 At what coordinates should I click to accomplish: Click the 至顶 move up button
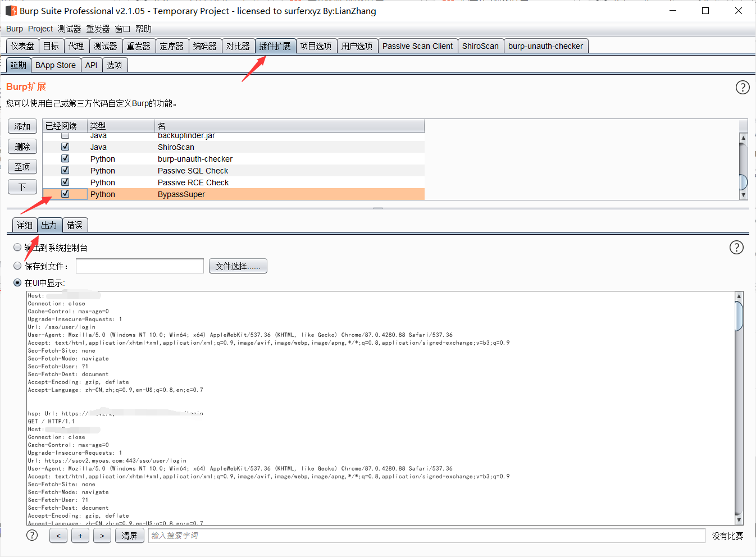tap(22, 167)
